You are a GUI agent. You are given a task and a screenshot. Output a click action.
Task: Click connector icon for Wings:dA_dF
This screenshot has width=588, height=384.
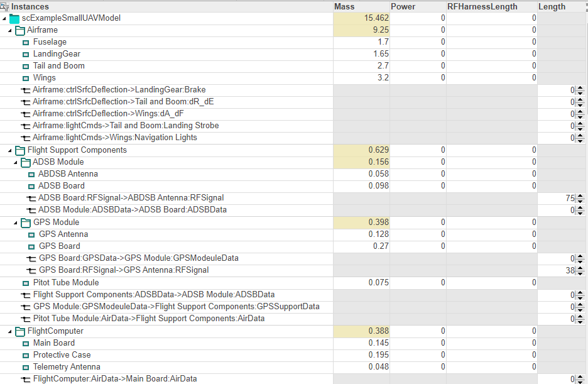[x=26, y=114]
